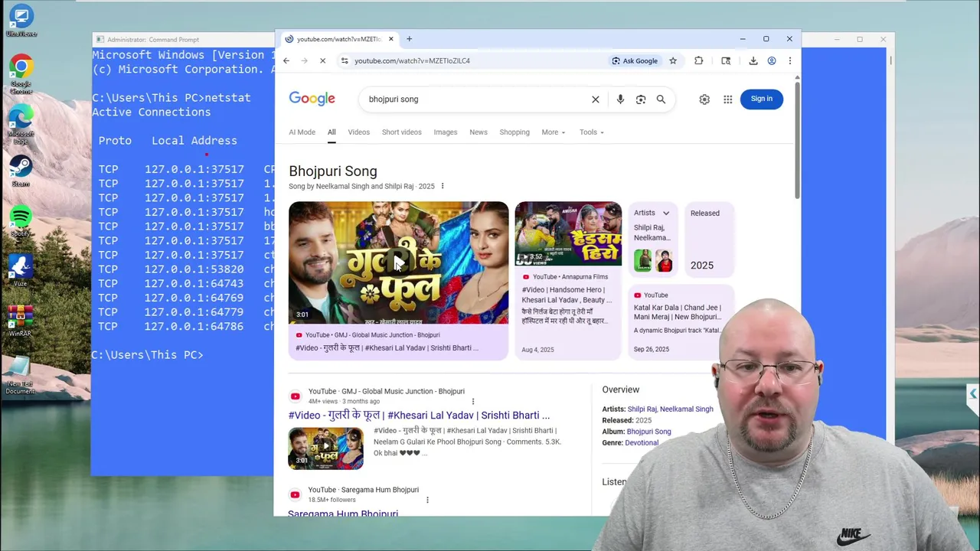Viewport: 980px width, 551px height.
Task: Open Chrome downloads icon
Action: coord(753,60)
